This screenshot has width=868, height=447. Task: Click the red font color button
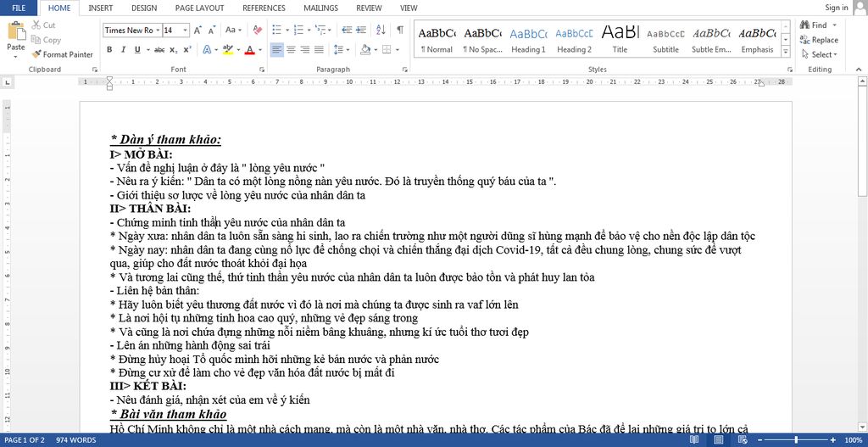(x=249, y=50)
